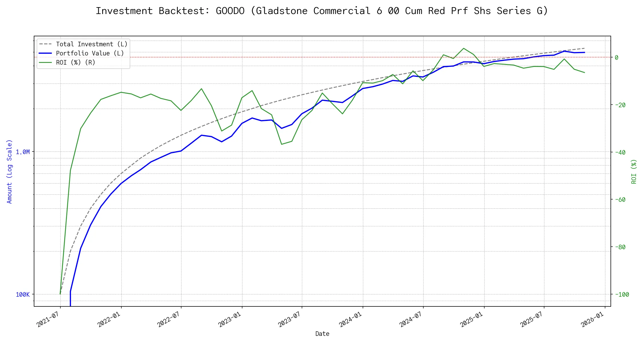
Task: Click the 2021-07 date tick label
Action: click(48, 319)
